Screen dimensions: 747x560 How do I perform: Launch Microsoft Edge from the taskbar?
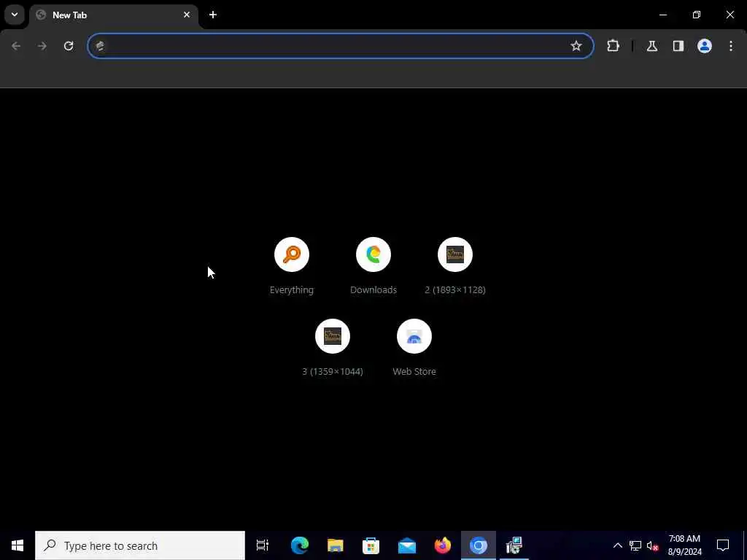[300, 545]
